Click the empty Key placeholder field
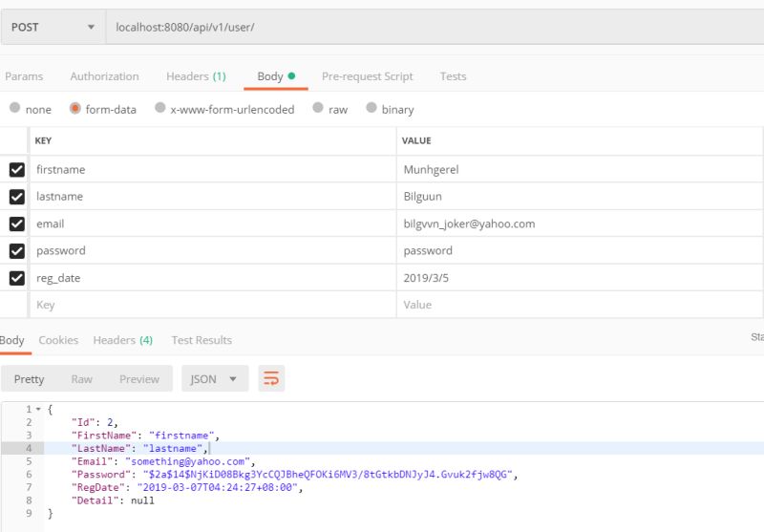The image size is (764, 532). 213,305
